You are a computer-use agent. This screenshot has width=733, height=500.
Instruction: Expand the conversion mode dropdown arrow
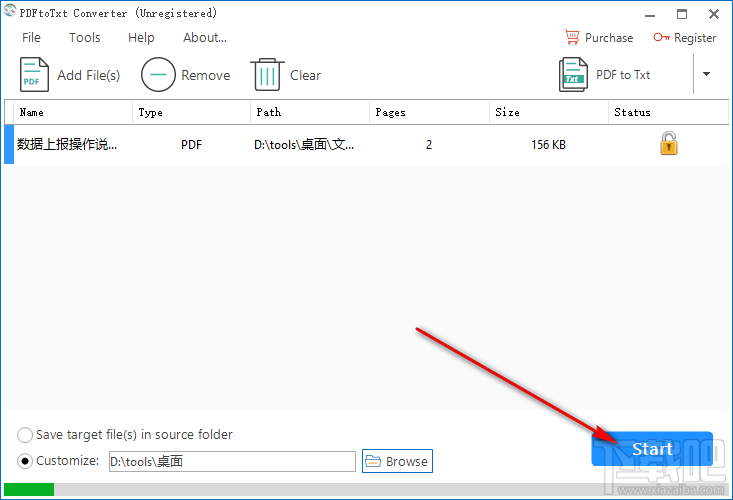click(x=706, y=74)
